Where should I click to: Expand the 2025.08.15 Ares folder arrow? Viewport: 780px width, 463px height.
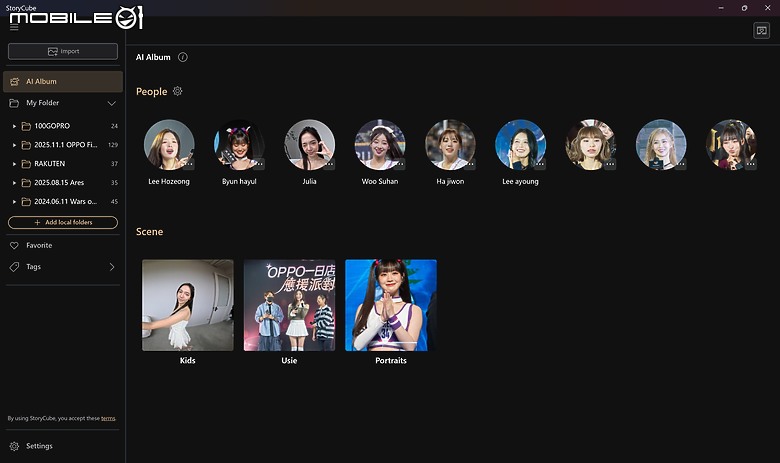click(x=14, y=183)
